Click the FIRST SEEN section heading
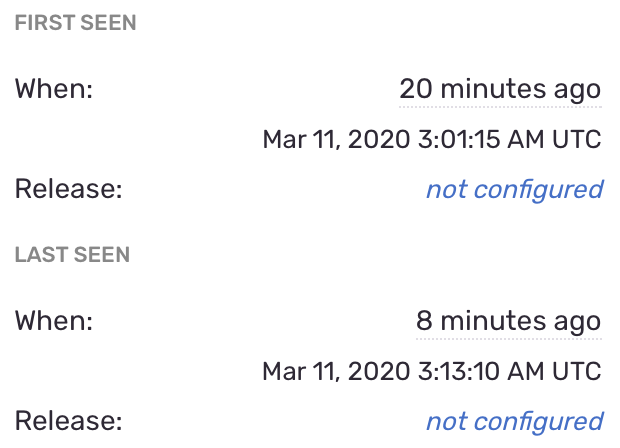620x448 pixels. click(75, 23)
